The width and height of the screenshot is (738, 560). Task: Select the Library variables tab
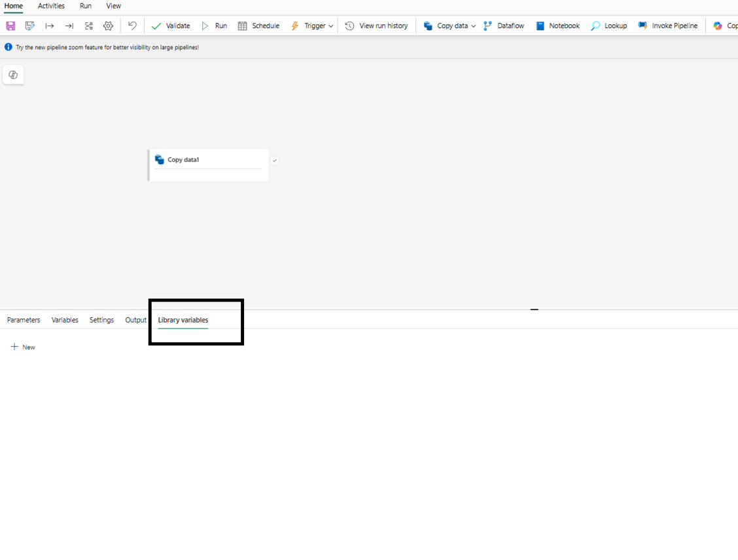pyautogui.click(x=183, y=320)
